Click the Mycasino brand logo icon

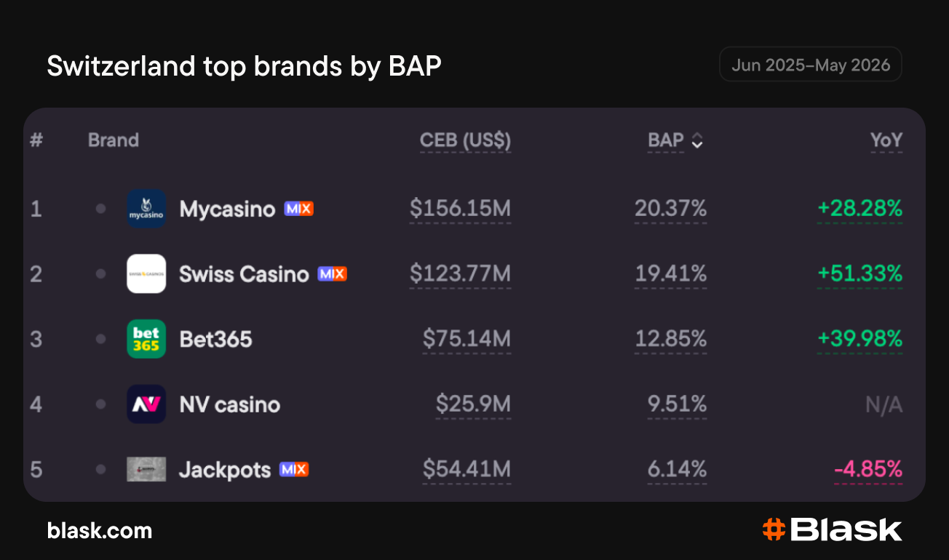point(146,209)
